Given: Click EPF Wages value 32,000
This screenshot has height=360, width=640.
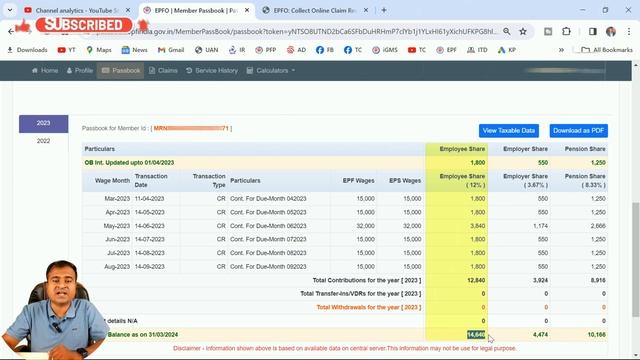Looking at the screenshot, I should pyautogui.click(x=365, y=226).
